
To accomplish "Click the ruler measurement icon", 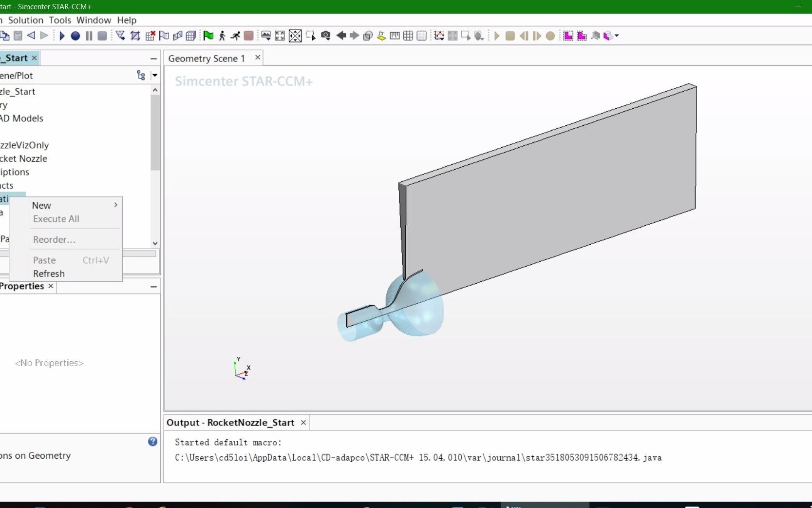I will coord(395,36).
